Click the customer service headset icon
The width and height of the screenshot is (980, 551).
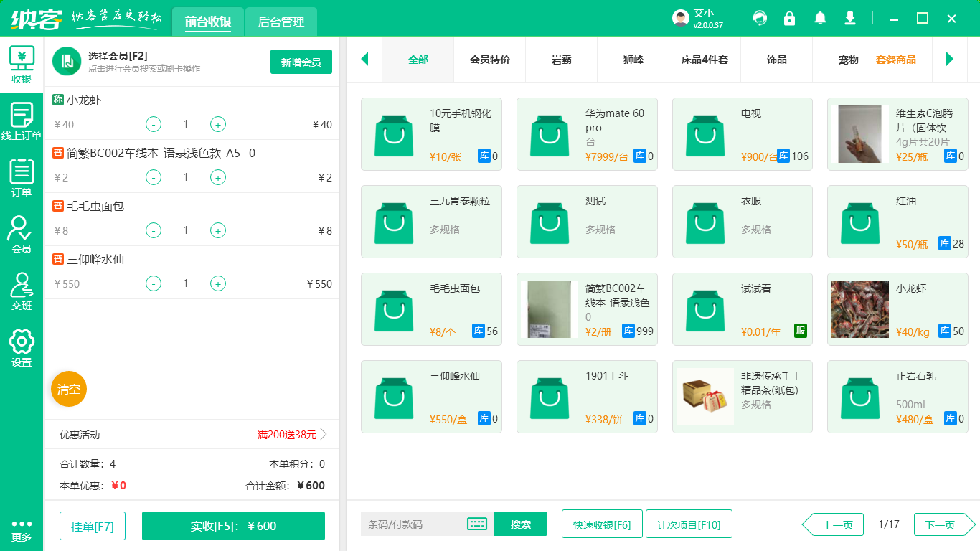(x=759, y=18)
